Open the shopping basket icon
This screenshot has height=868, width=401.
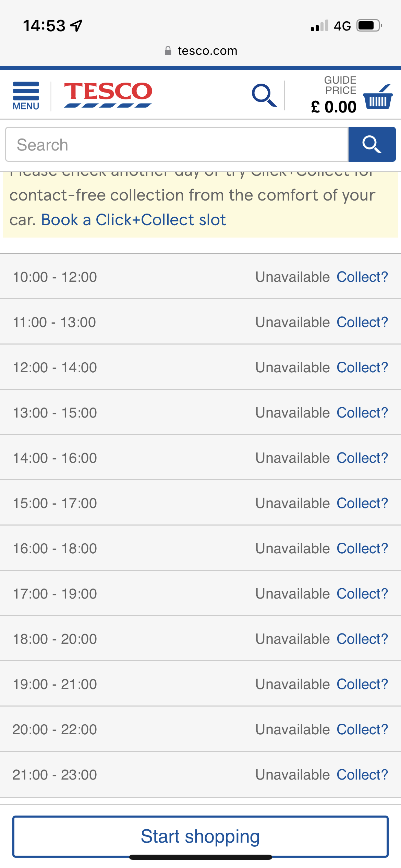(378, 97)
